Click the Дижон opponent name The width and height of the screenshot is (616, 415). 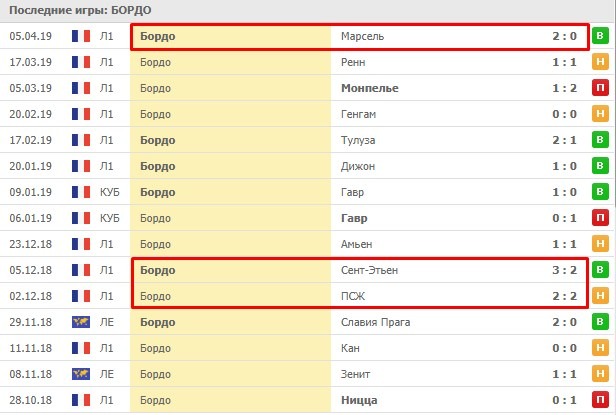(358, 166)
